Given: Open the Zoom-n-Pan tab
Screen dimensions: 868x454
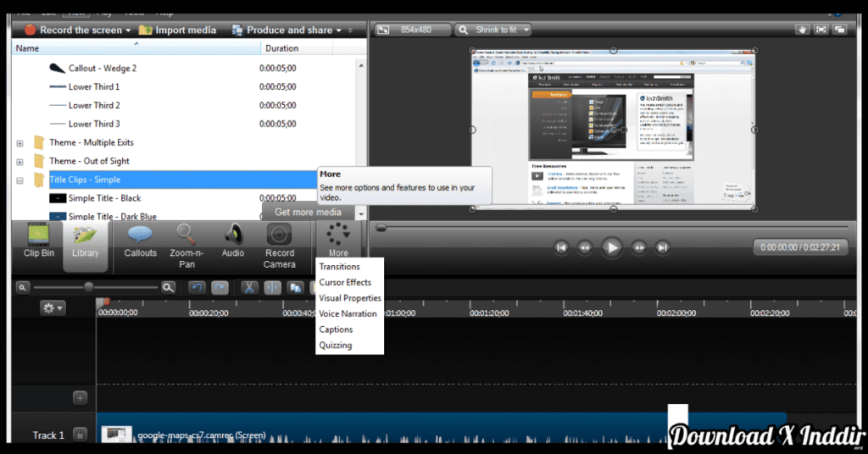Looking at the screenshot, I should pyautogui.click(x=186, y=246).
